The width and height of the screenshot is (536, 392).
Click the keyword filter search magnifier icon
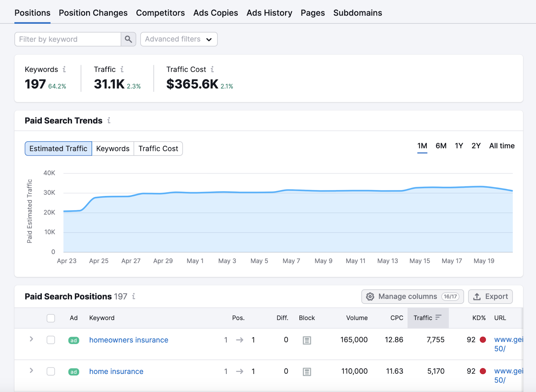(128, 39)
